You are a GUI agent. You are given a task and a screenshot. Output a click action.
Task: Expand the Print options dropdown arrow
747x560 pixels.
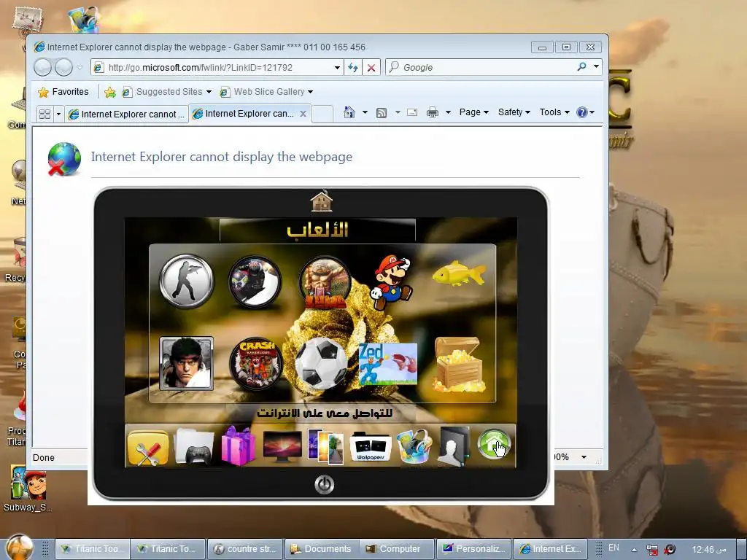[x=448, y=113]
